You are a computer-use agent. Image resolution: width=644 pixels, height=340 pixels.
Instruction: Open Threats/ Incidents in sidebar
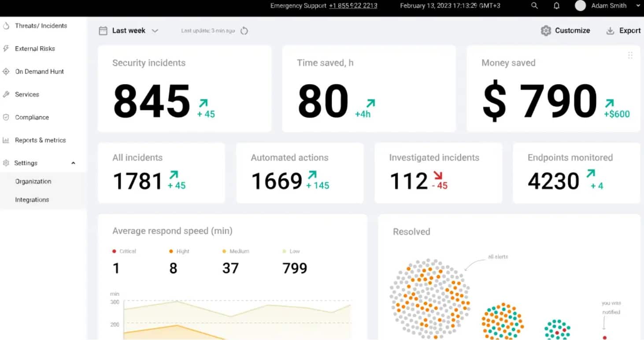pos(41,26)
